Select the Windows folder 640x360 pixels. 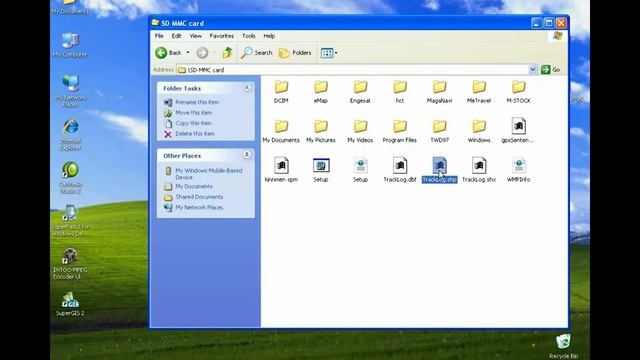(479, 131)
